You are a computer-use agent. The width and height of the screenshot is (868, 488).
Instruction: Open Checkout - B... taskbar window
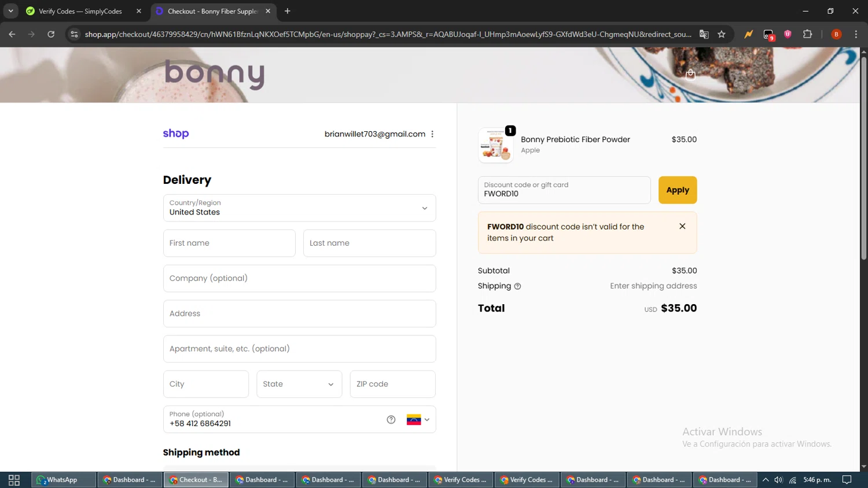[x=196, y=480]
